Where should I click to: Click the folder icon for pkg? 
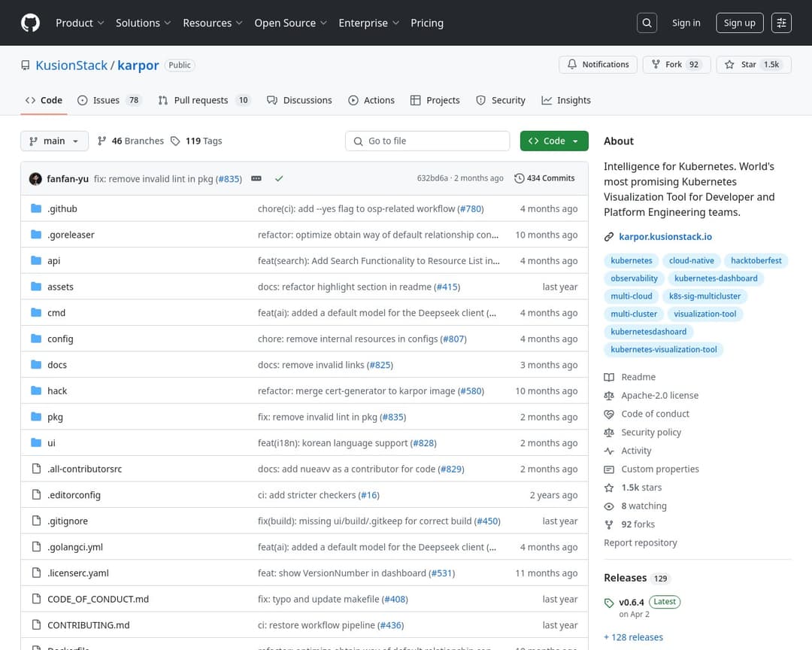tap(36, 416)
